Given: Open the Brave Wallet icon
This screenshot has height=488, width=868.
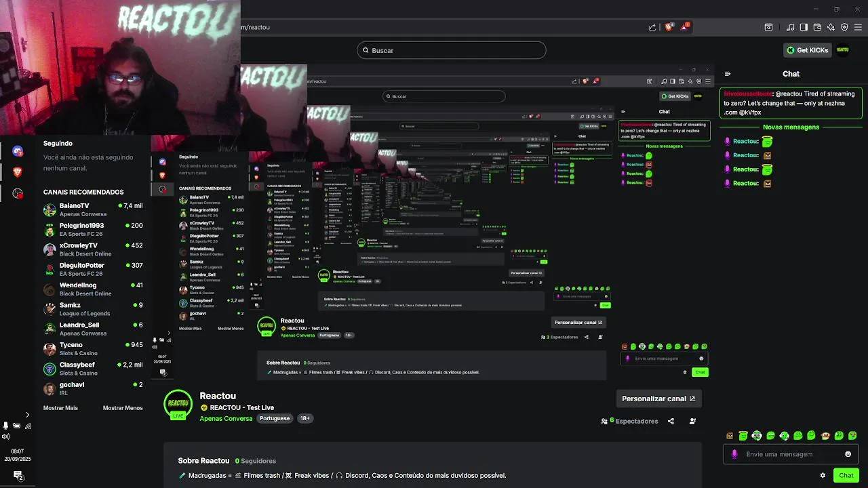Looking at the screenshot, I should 817,27.
